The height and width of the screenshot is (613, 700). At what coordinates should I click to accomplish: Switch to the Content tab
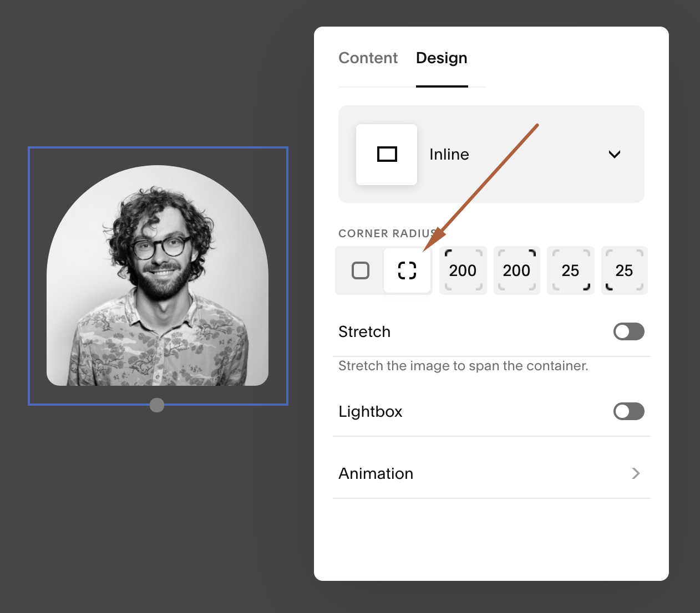point(368,58)
